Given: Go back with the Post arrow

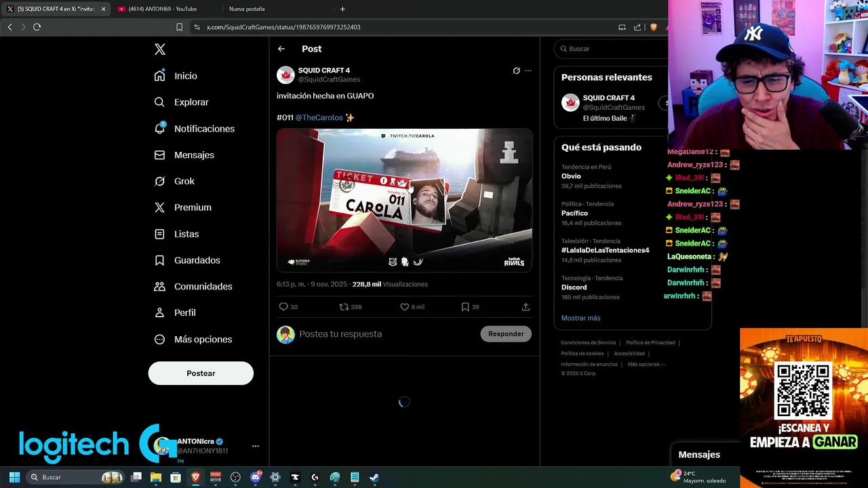Looking at the screenshot, I should [x=281, y=49].
